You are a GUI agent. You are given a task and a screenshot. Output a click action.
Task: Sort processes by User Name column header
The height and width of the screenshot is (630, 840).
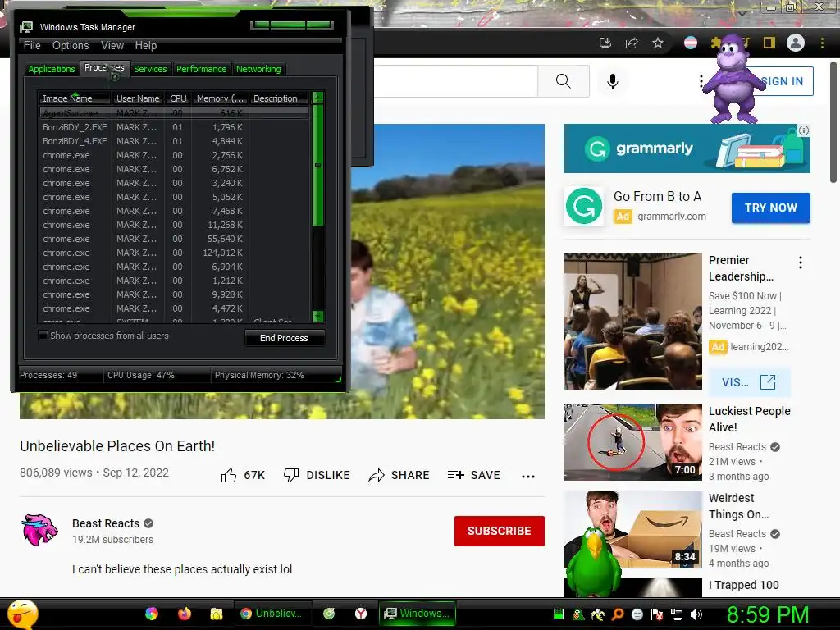tap(138, 98)
